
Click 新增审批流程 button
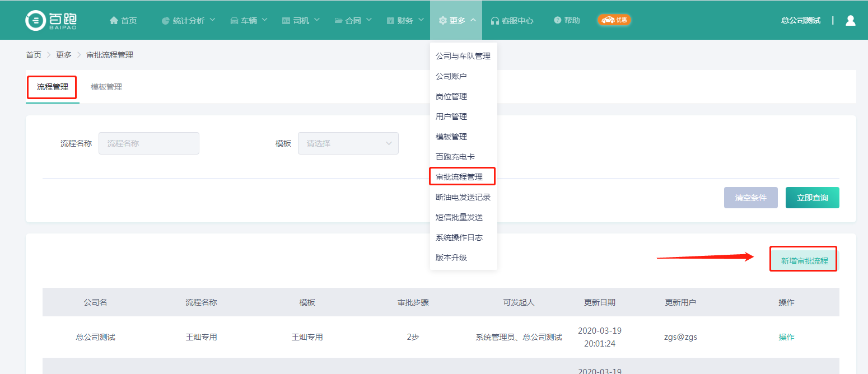point(804,260)
